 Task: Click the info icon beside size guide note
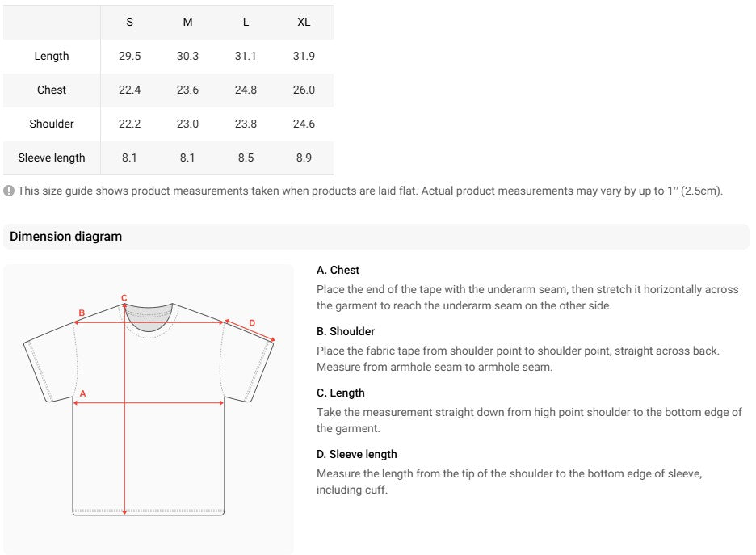click(9, 191)
